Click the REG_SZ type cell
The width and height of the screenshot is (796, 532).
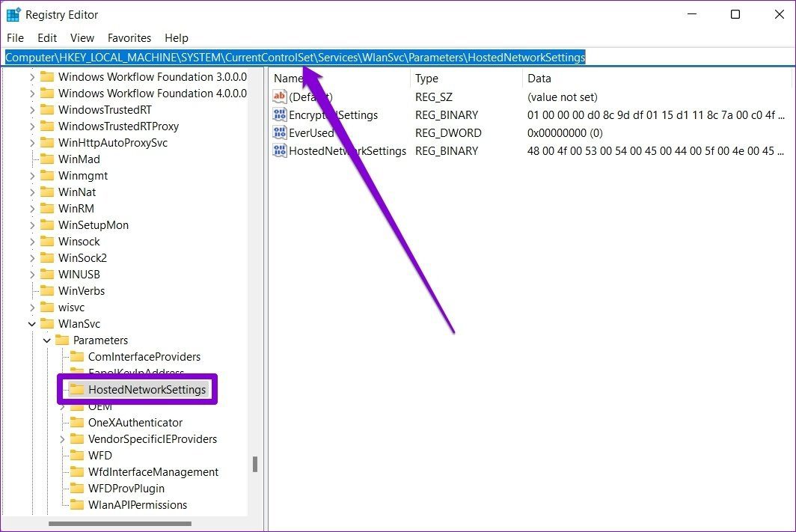[434, 97]
